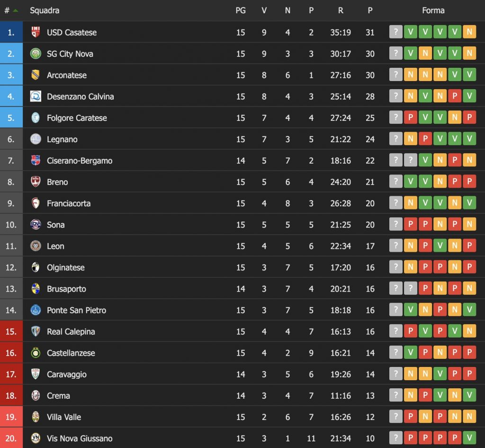The image size is (485, 448).
Task: Click the Ponte San Pietro crest icon
Action: tap(36, 310)
